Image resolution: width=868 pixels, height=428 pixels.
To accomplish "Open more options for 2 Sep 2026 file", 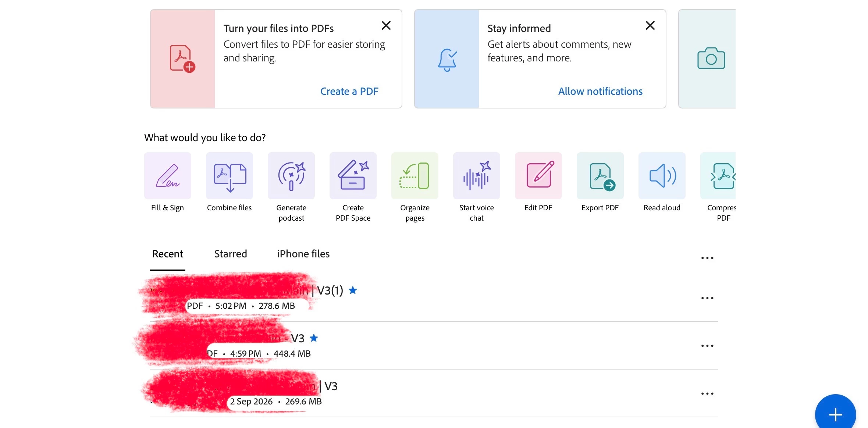I will point(707,393).
